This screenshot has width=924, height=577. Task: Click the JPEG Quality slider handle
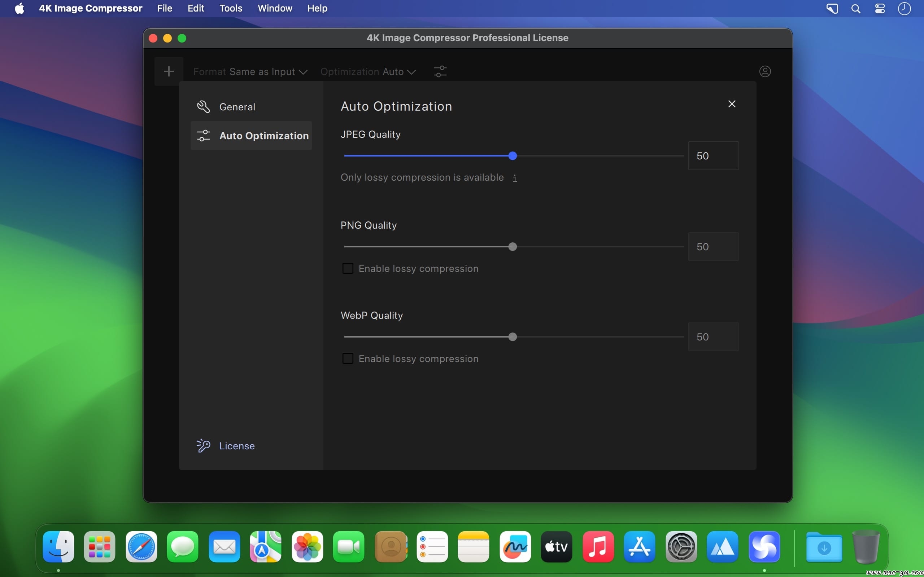click(x=513, y=156)
